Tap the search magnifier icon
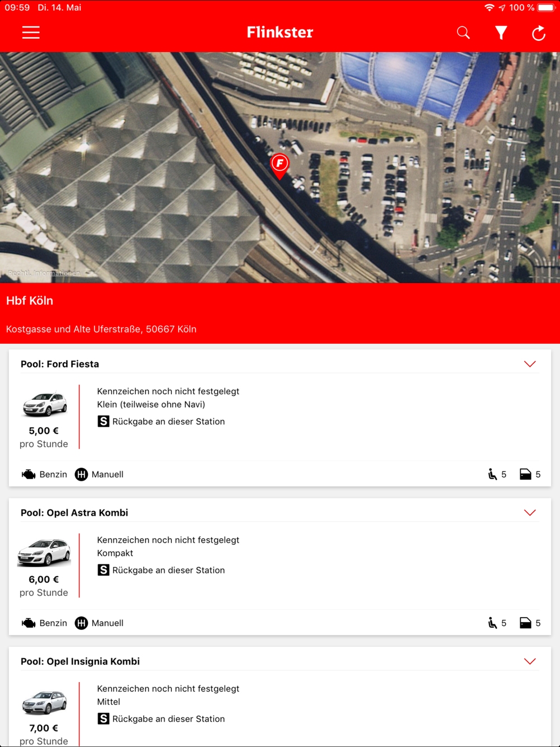 463,32
